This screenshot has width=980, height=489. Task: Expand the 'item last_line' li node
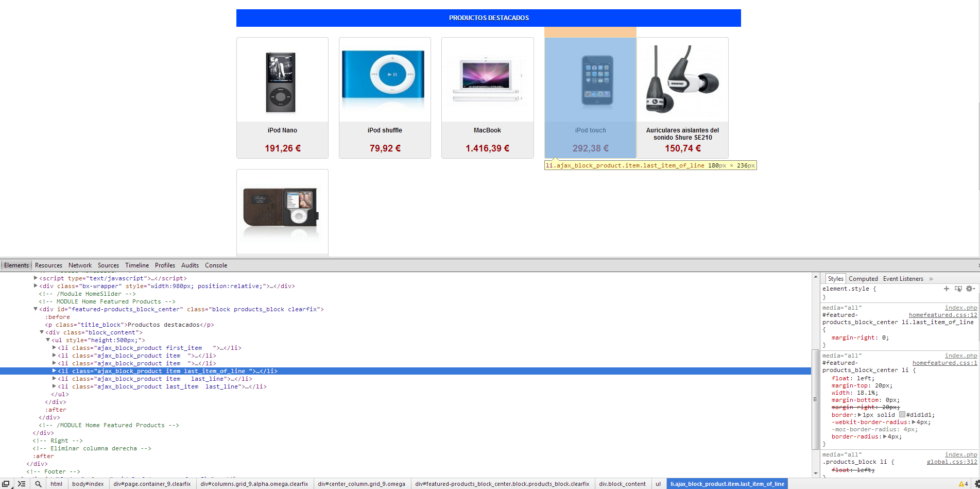(54, 379)
